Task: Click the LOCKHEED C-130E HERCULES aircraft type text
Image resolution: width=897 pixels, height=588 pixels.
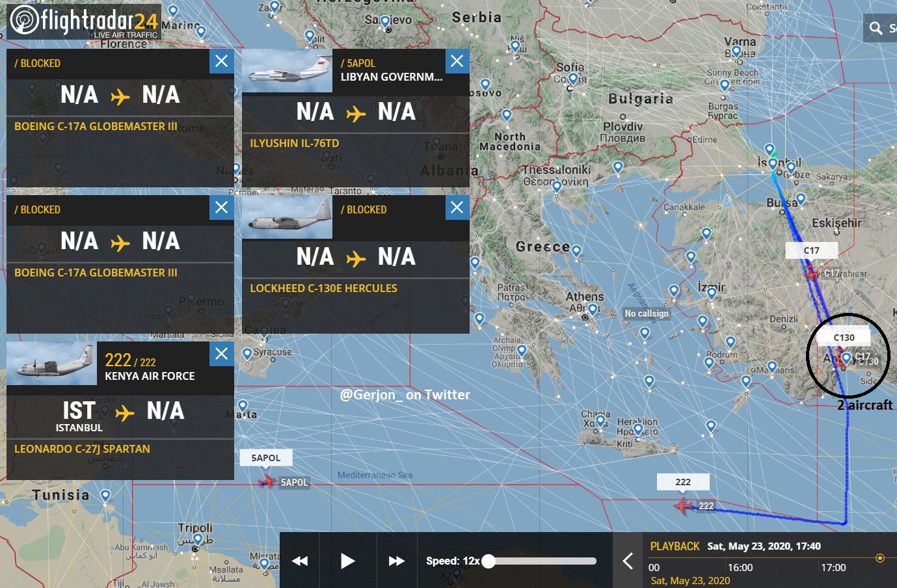Action: tap(323, 288)
